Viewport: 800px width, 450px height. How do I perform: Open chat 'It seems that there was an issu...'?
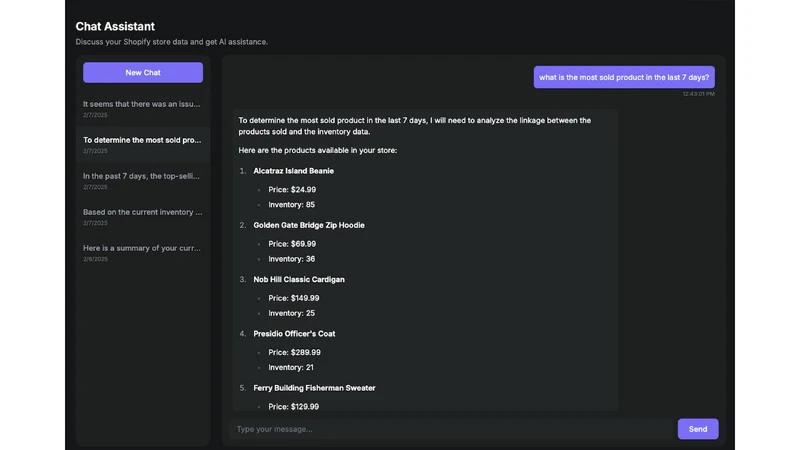pos(143,109)
